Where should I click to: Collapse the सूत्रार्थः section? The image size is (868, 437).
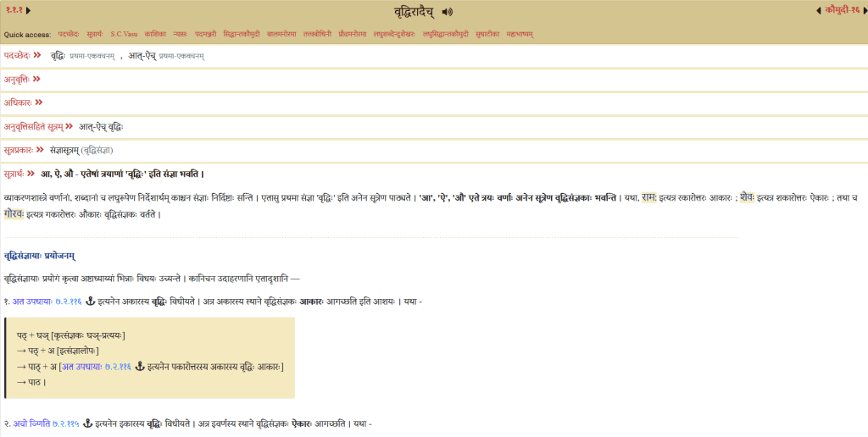coord(31,174)
